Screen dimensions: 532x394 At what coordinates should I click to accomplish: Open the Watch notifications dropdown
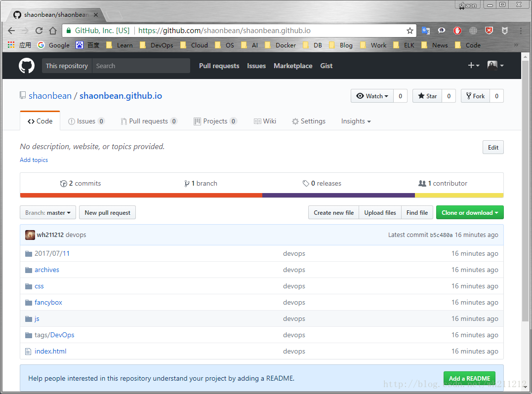click(x=372, y=96)
